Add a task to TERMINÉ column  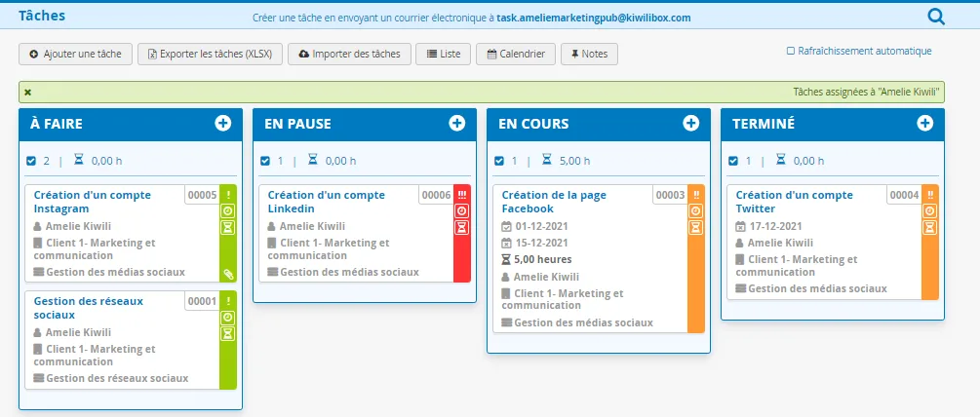pyautogui.click(x=925, y=124)
